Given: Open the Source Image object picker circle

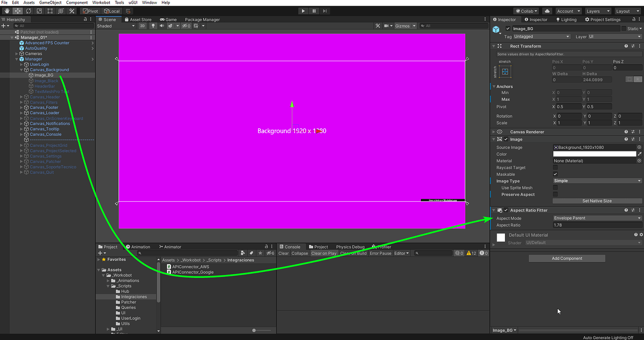Looking at the screenshot, I should point(639,147).
